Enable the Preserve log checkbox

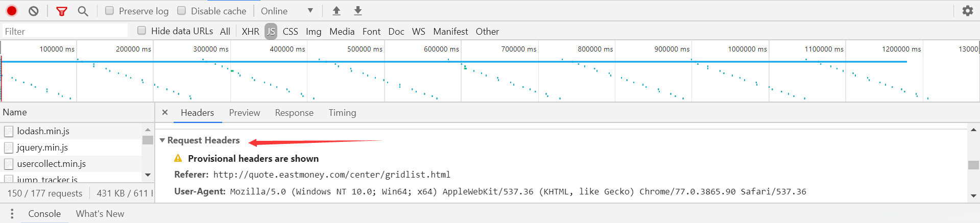coord(109,11)
